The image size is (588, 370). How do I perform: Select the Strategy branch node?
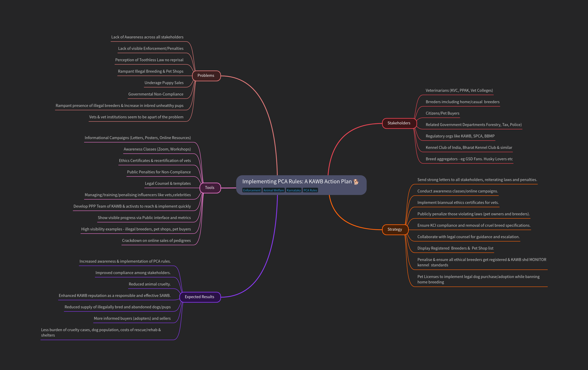point(395,229)
